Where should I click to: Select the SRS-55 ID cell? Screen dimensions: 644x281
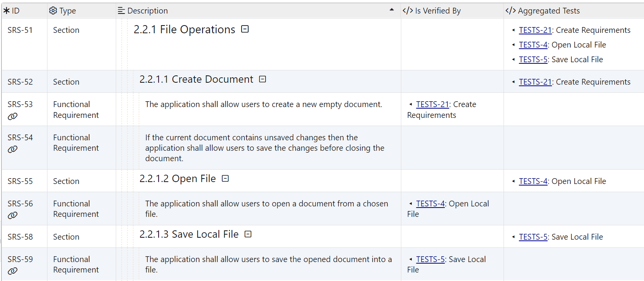[x=24, y=181]
